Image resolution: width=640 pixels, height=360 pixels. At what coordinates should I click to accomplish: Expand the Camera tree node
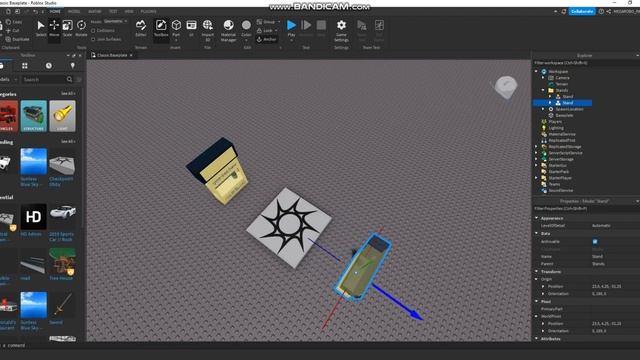[543, 78]
